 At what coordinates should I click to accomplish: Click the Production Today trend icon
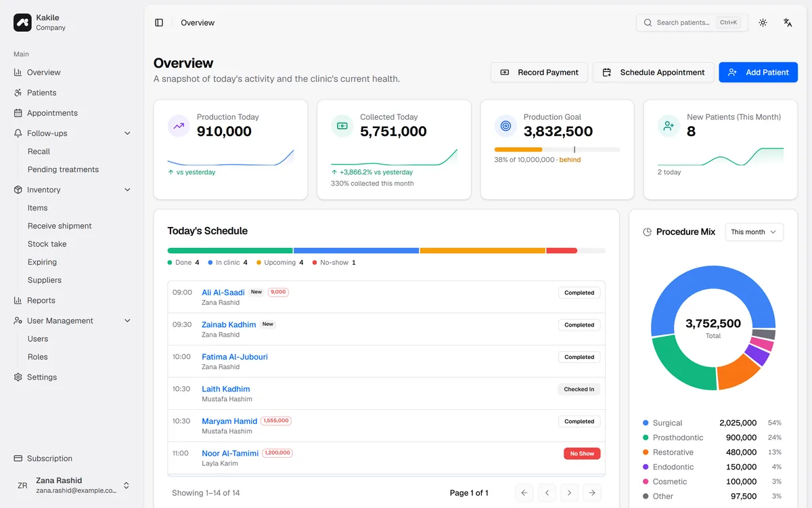(179, 125)
